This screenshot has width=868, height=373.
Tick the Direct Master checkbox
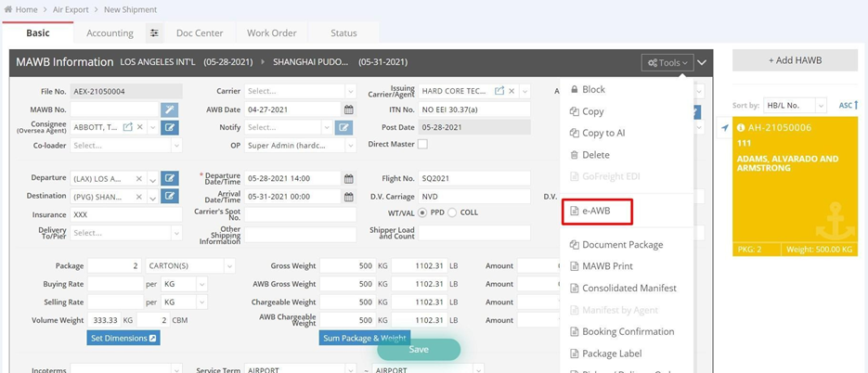click(x=422, y=145)
